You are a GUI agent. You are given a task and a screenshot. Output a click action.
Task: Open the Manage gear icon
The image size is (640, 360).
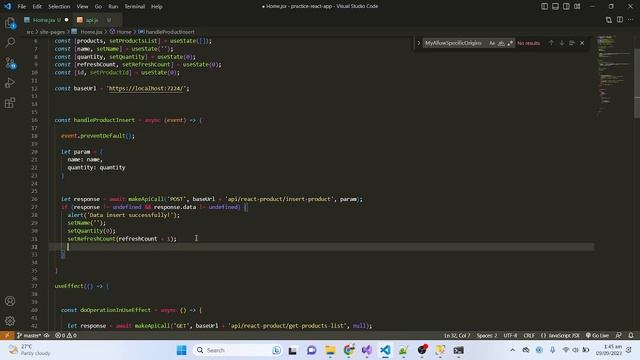click(x=10, y=321)
